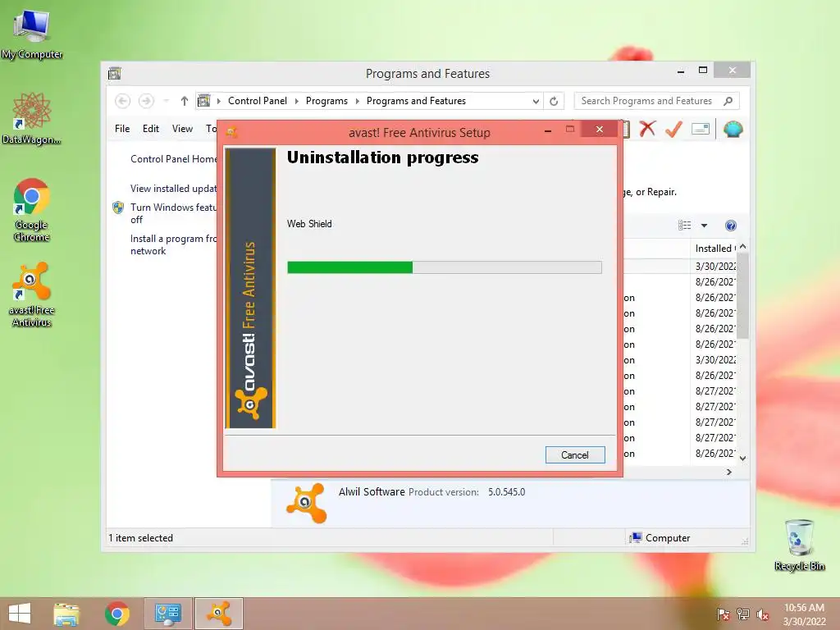Expand chevron after Control Panel breadcrumb

pyautogui.click(x=296, y=101)
